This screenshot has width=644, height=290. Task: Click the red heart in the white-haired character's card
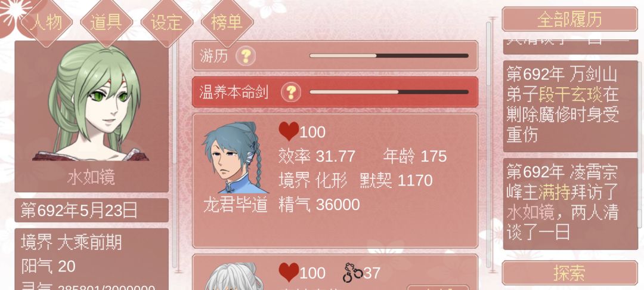click(289, 272)
